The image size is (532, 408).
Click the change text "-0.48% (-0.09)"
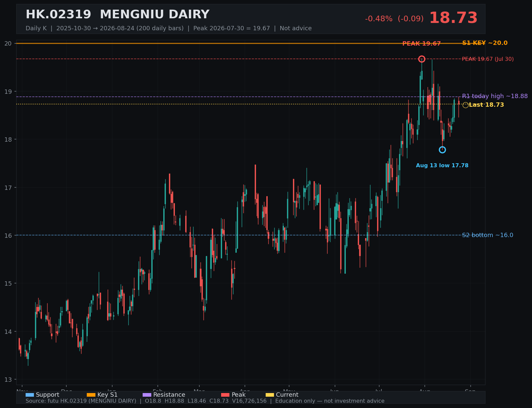click(394, 19)
